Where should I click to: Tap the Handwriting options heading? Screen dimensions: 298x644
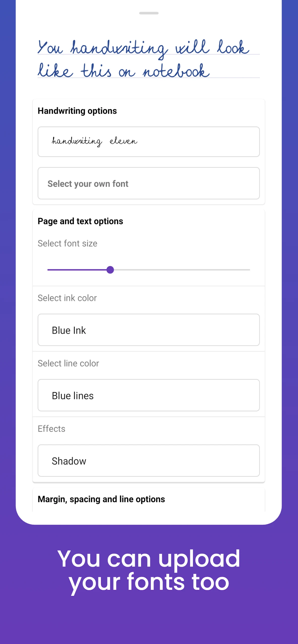77,111
